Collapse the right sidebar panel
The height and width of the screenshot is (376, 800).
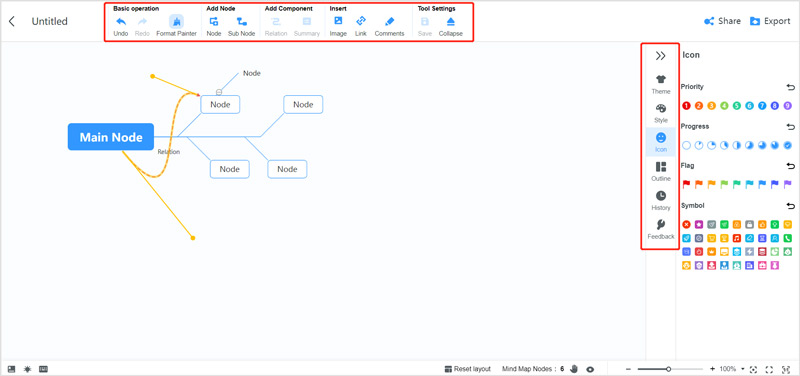tap(661, 56)
